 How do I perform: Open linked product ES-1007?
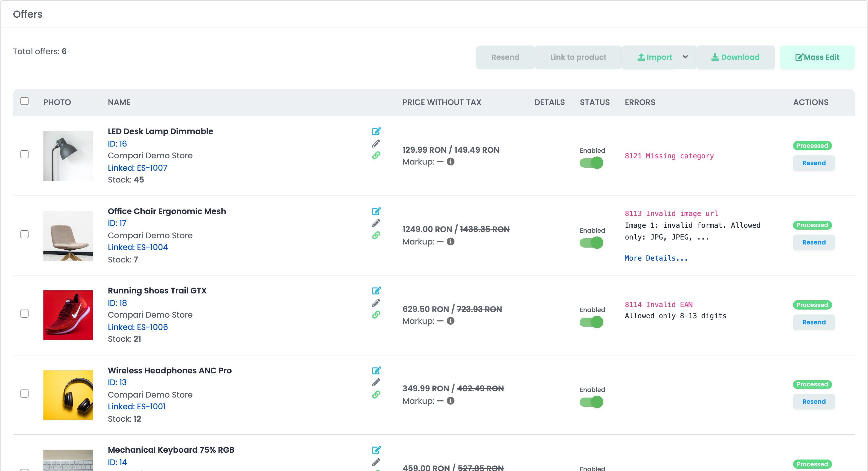click(x=137, y=168)
